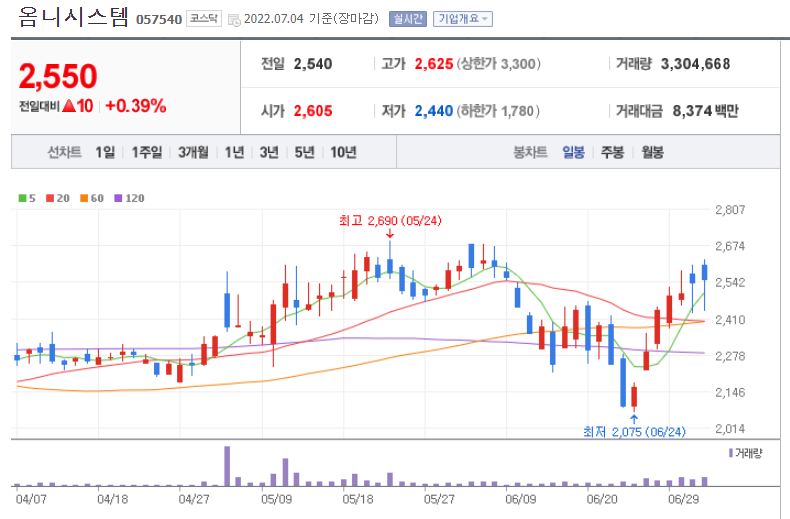Click the 06/29 date axis label

point(684,499)
